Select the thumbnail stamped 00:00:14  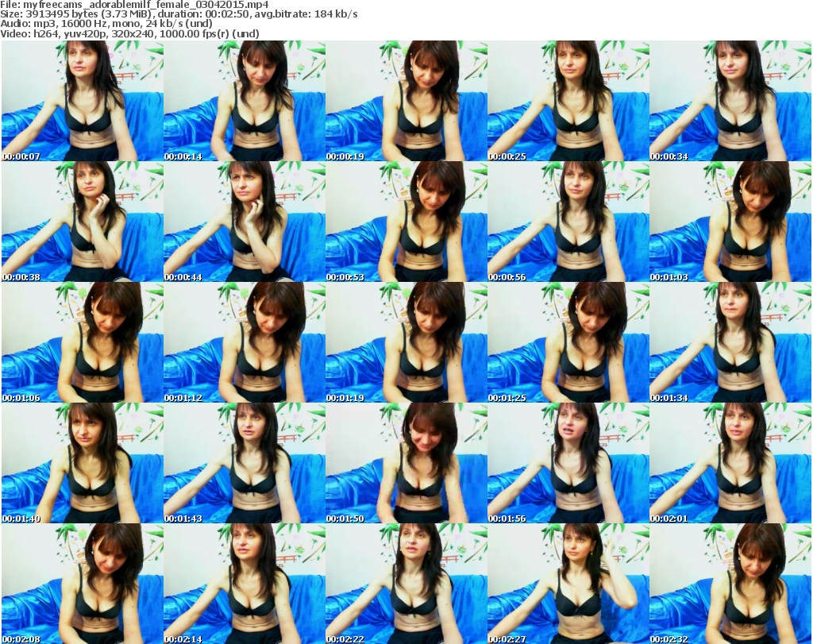click(245, 101)
